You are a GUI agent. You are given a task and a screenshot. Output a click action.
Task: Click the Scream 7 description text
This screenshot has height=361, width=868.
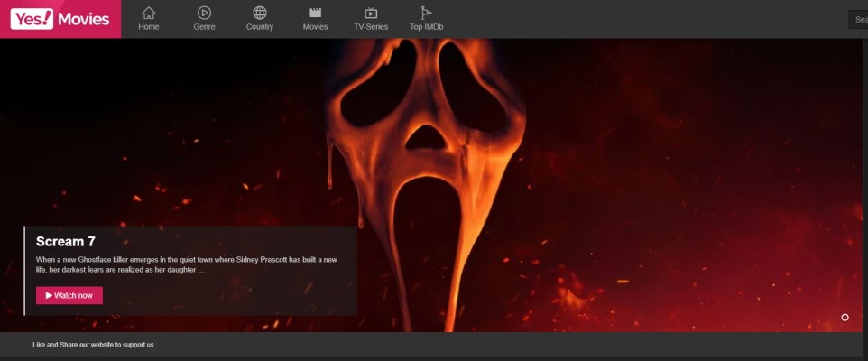pyautogui.click(x=186, y=264)
